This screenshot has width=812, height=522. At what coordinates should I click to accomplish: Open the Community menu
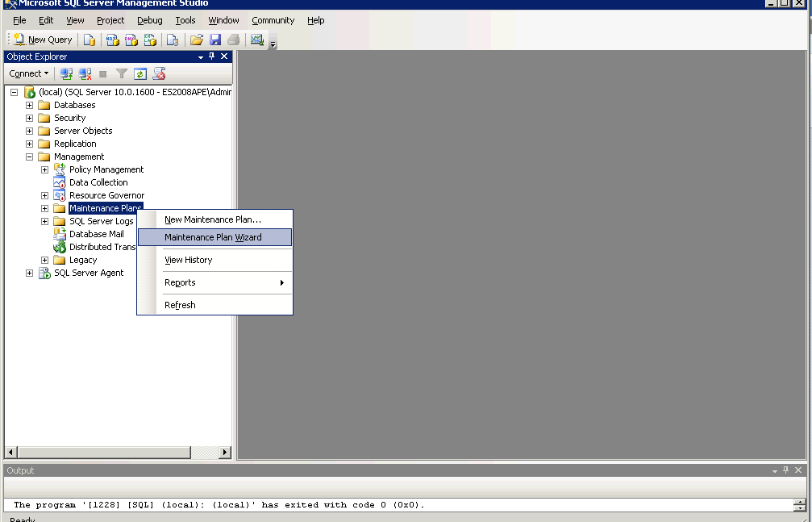273,20
